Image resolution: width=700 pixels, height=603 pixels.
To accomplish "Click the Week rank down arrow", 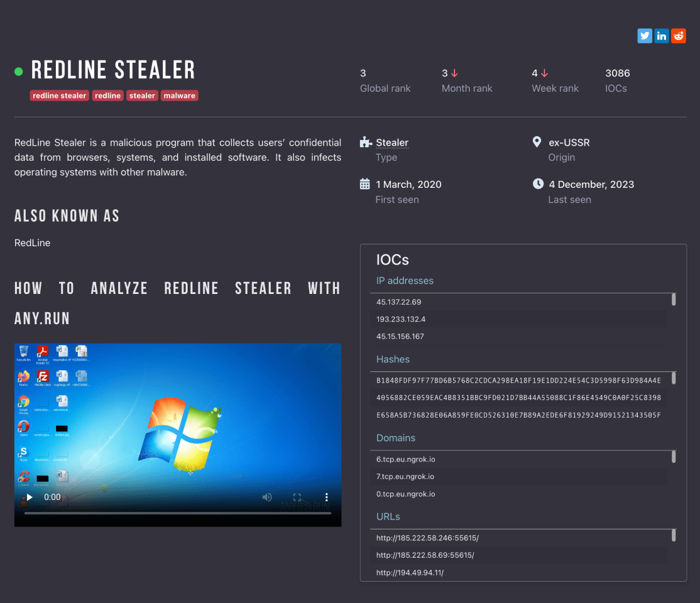I will pyautogui.click(x=544, y=73).
